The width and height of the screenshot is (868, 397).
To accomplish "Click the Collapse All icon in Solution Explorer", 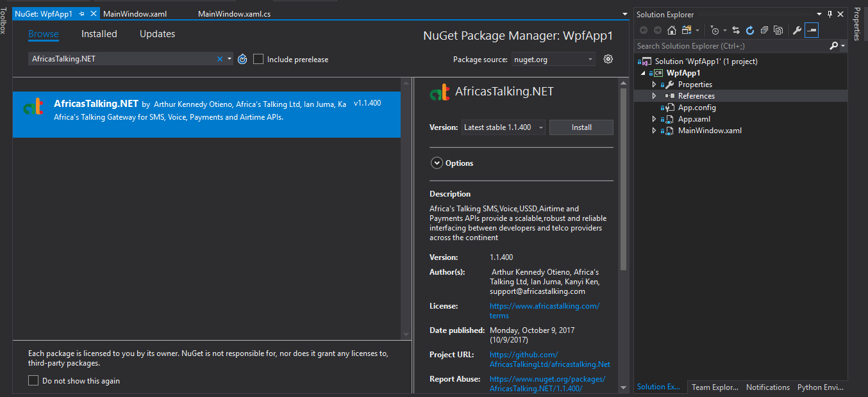I will tap(764, 30).
